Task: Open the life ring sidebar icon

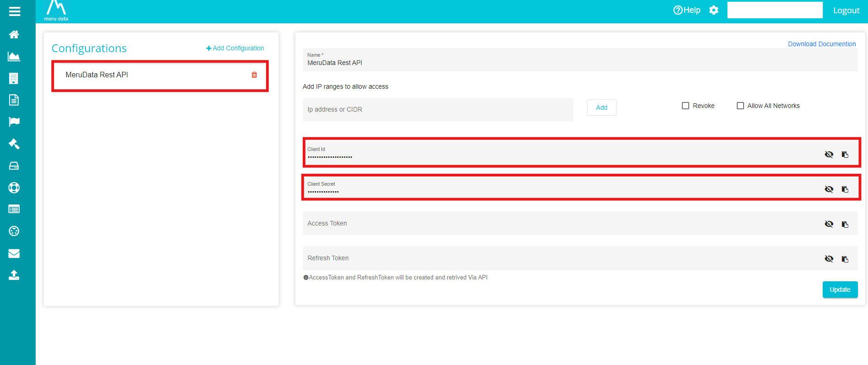Action: 14,188
